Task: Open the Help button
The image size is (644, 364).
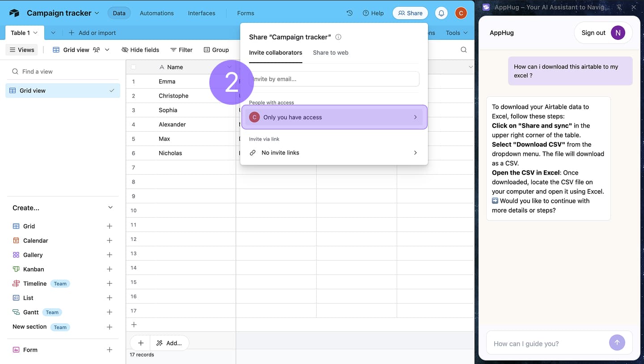Action: [x=373, y=13]
